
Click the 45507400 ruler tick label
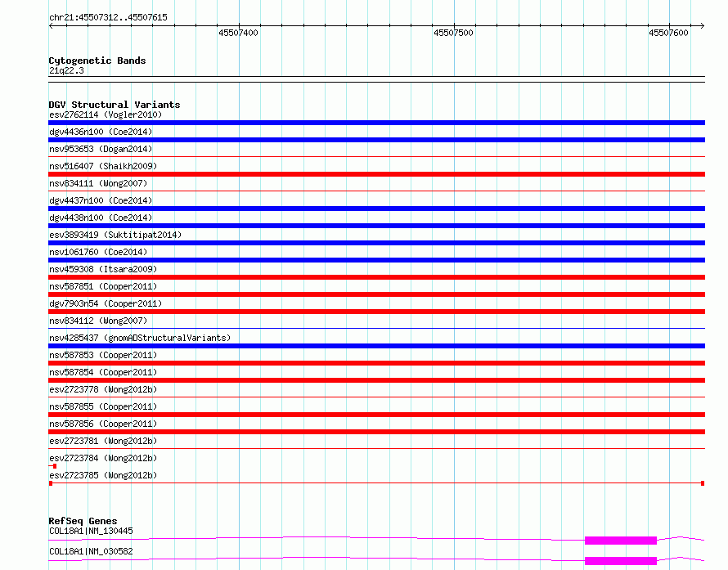(238, 33)
